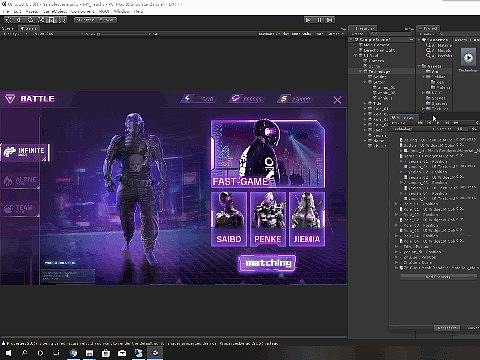Select the Hand tool in the toolbar
Viewport: 480px width, 360px height.
pos(8,20)
